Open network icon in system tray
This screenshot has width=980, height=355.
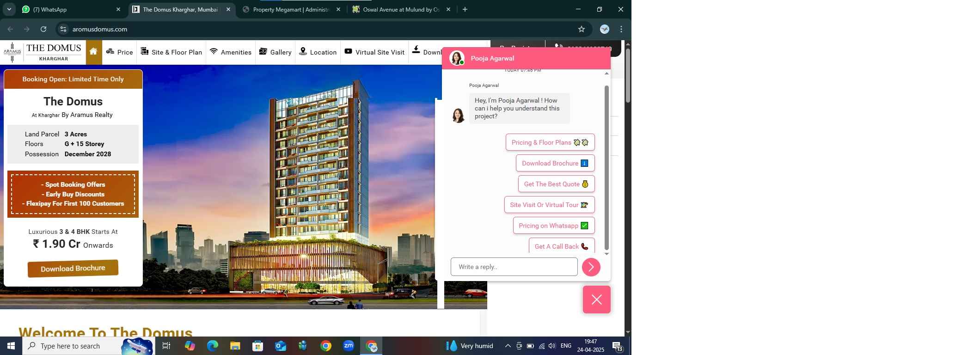pyautogui.click(x=541, y=346)
